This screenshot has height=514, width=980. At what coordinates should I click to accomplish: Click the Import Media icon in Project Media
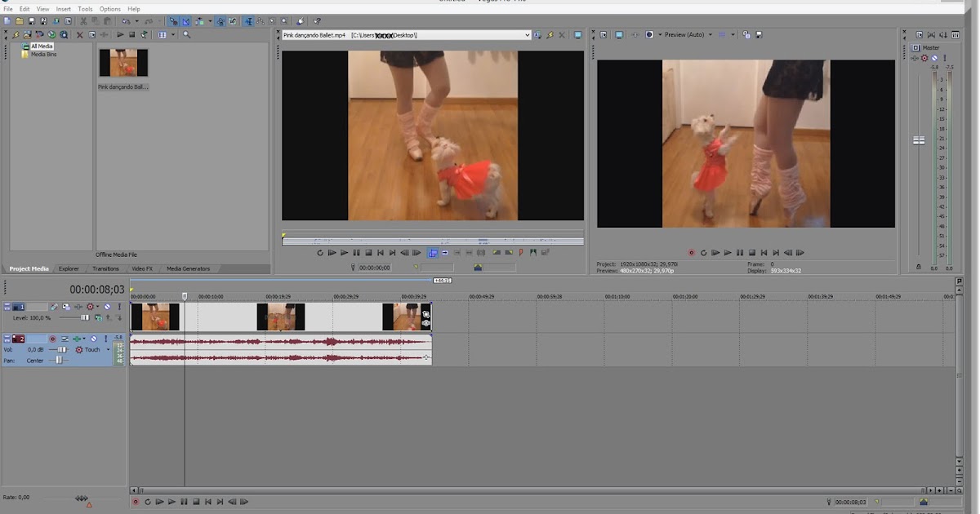coord(27,35)
